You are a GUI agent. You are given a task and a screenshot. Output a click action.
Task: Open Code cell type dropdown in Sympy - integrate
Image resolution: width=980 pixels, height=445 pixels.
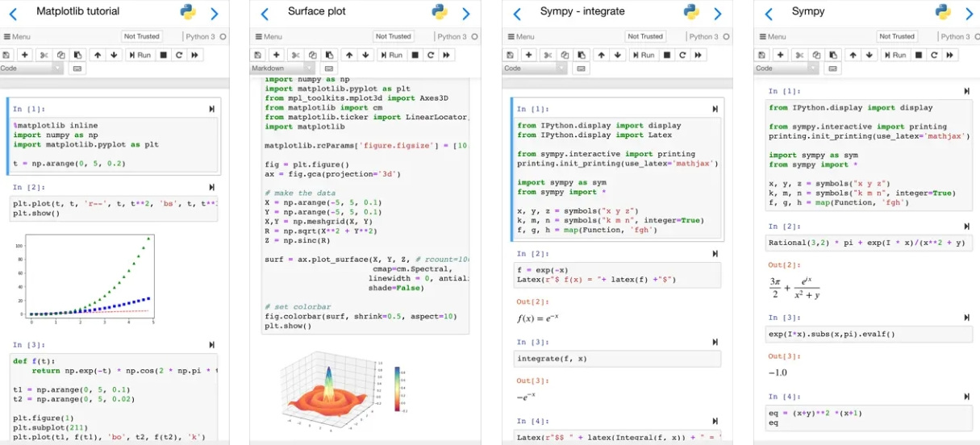[x=535, y=69]
